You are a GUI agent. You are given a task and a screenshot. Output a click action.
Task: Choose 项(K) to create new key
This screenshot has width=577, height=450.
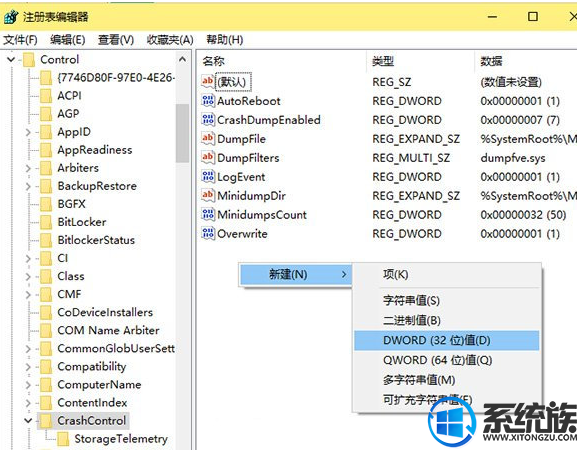click(447, 274)
